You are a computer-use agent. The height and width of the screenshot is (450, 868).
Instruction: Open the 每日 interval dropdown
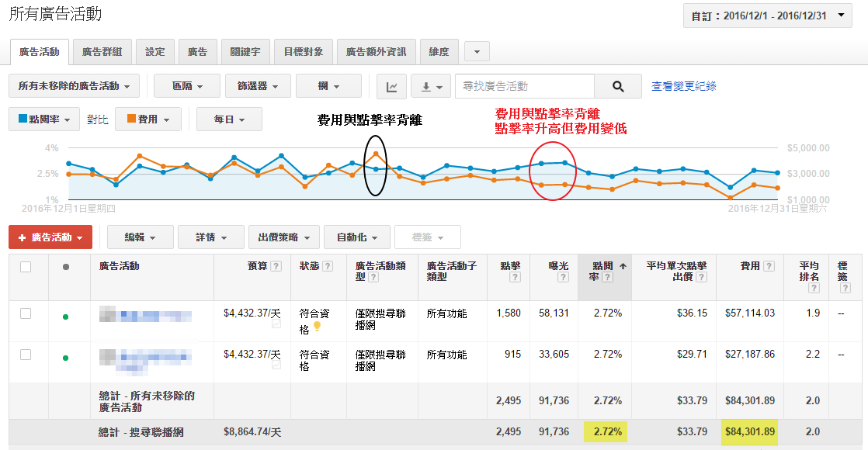tap(229, 119)
